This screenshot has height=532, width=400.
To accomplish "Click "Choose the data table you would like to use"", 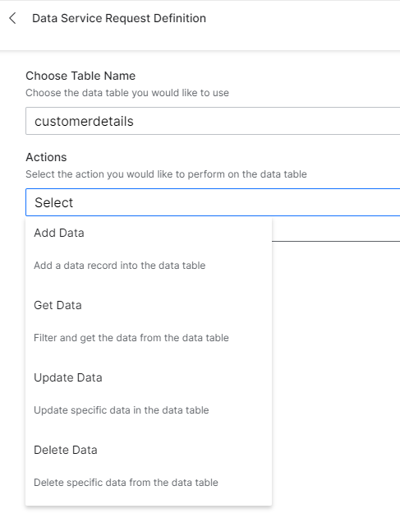I will click(x=127, y=93).
